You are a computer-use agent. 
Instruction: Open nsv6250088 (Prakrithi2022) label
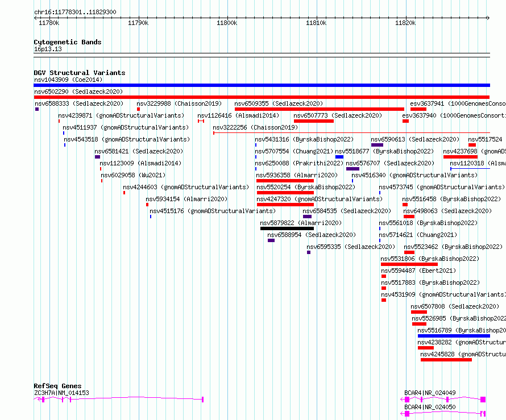[299, 163]
